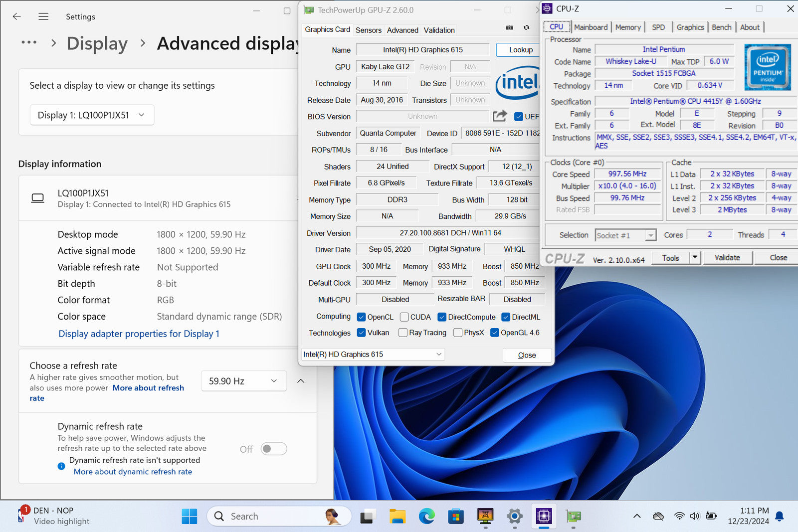Viewport: 798px width, 532px height.
Task: Toggle the Ray Tracing checkbox
Action: tap(403, 333)
